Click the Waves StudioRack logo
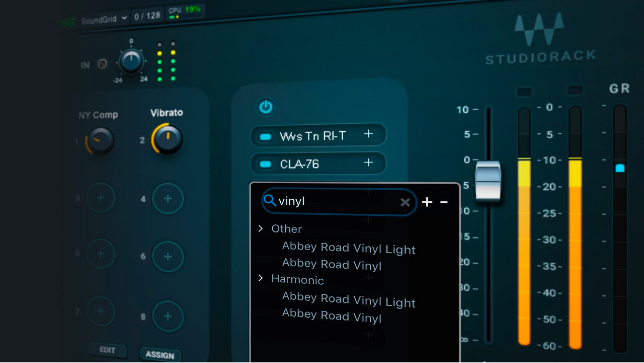The width and height of the screenshot is (644, 363). (x=540, y=39)
